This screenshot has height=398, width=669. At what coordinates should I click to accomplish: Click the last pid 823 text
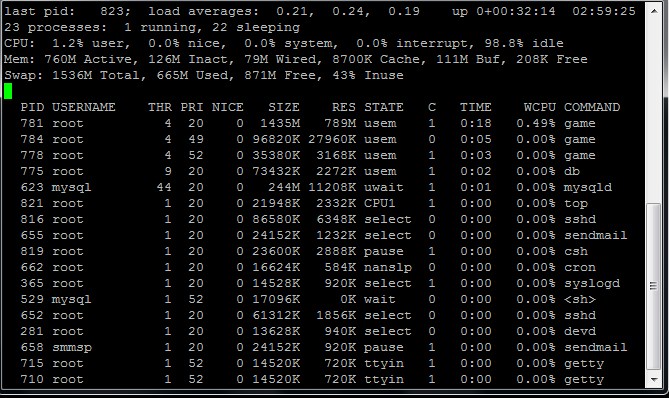67,11
